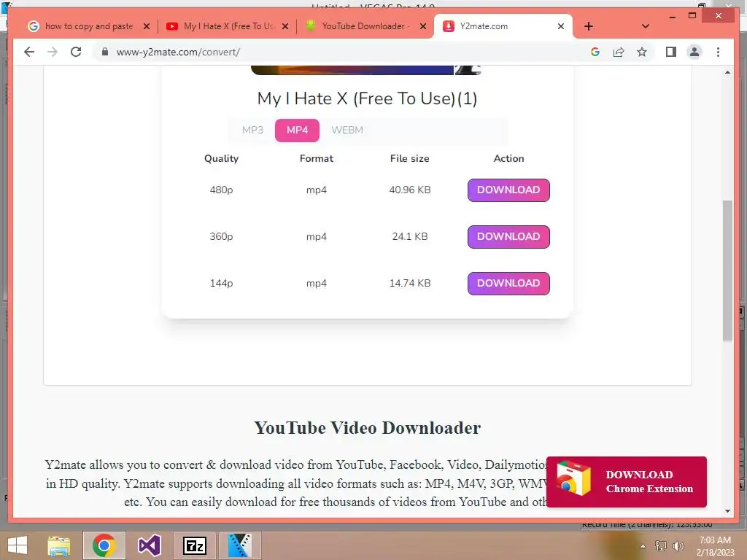Click the volume speaker tray icon

click(x=678, y=545)
